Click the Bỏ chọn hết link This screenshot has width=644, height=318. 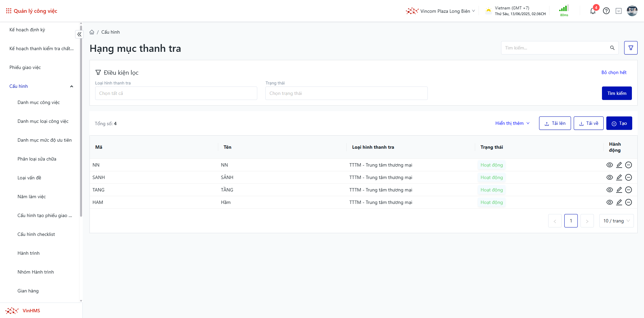click(x=614, y=73)
